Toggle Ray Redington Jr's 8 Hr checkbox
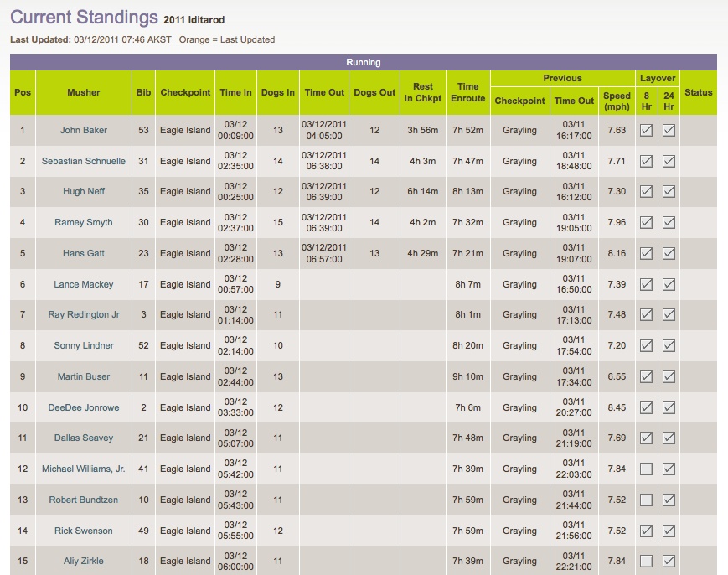728x575 pixels. point(646,314)
